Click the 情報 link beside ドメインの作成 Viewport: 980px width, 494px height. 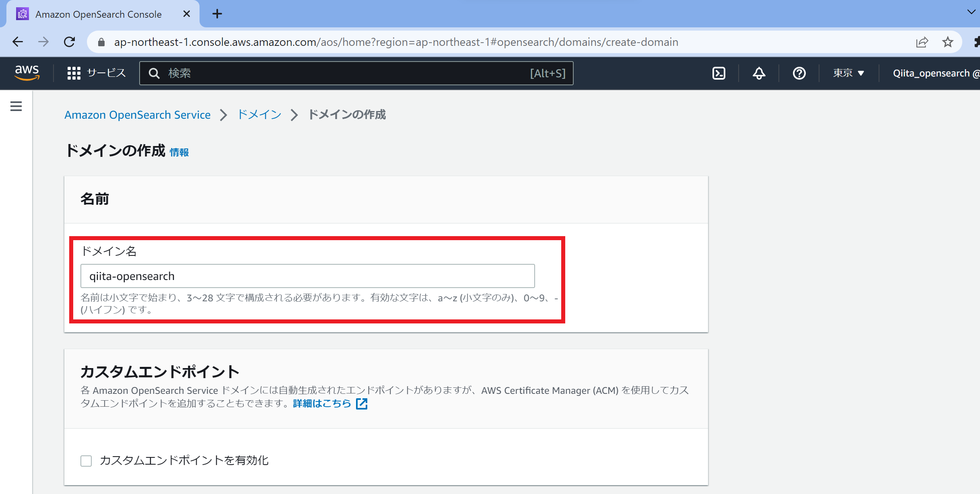click(x=179, y=152)
